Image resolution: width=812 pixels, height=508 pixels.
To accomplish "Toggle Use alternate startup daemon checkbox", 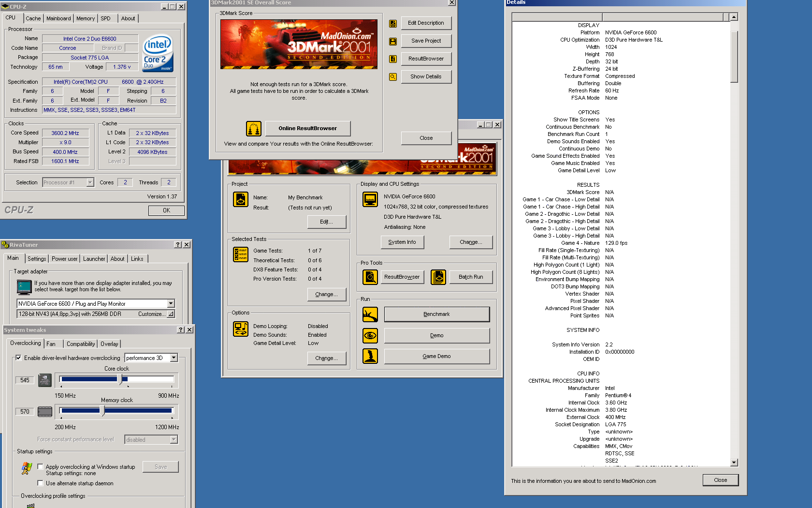I will pyautogui.click(x=40, y=483).
